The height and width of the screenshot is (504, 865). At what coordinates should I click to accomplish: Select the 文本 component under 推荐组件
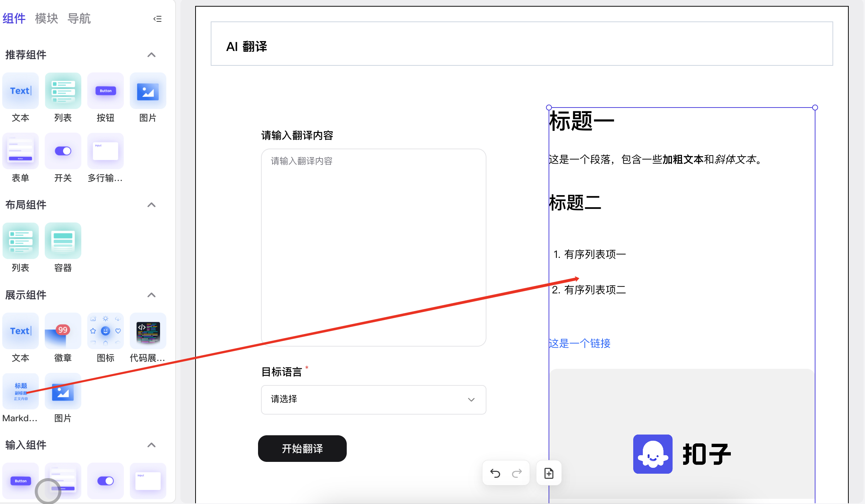[20, 91]
